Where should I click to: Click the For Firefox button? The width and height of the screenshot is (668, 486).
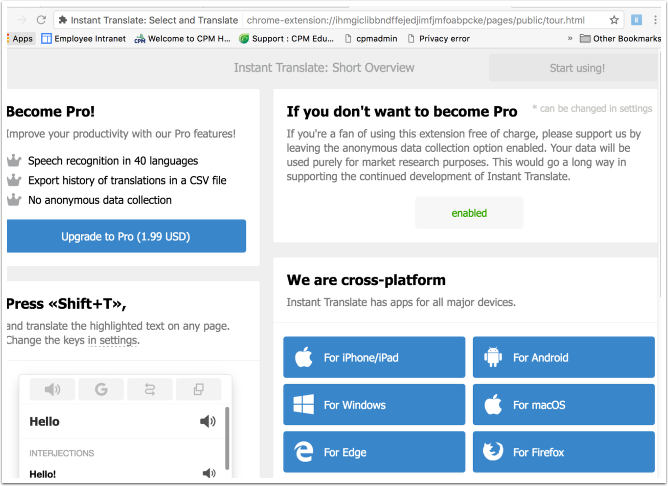pyautogui.click(x=564, y=452)
